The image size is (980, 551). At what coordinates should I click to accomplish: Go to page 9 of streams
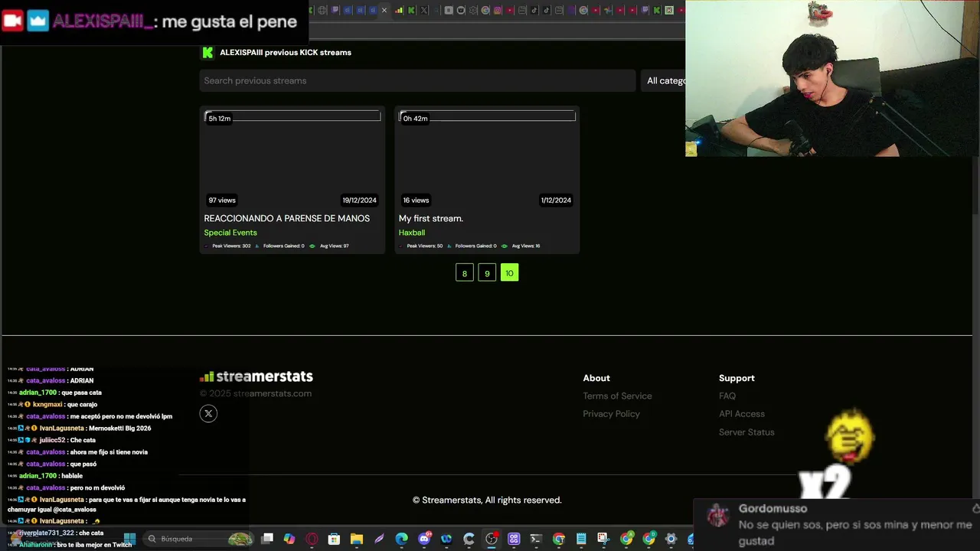[487, 273]
